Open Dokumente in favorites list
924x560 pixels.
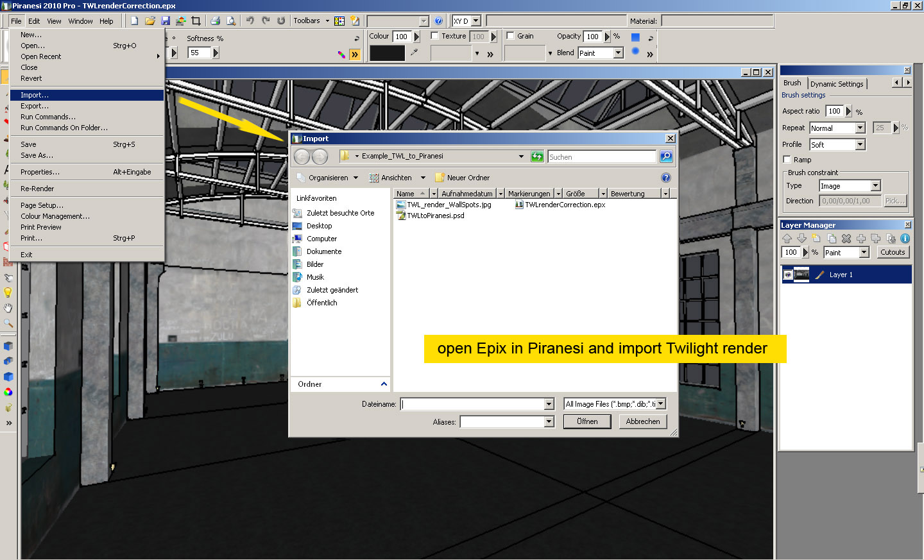[323, 251]
